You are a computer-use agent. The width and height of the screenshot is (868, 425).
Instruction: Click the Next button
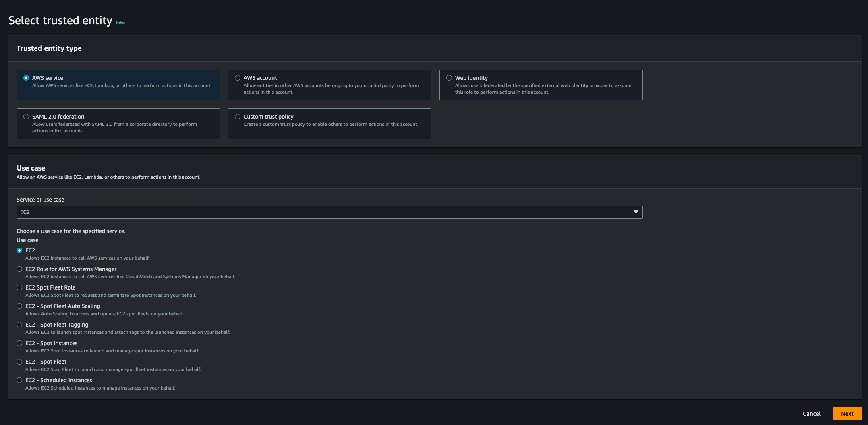847,414
